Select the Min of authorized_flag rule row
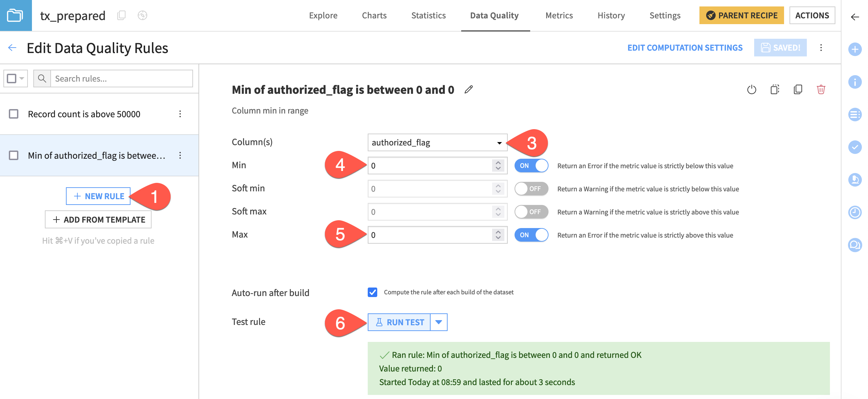The width and height of the screenshot is (868, 399). pyautogui.click(x=99, y=155)
